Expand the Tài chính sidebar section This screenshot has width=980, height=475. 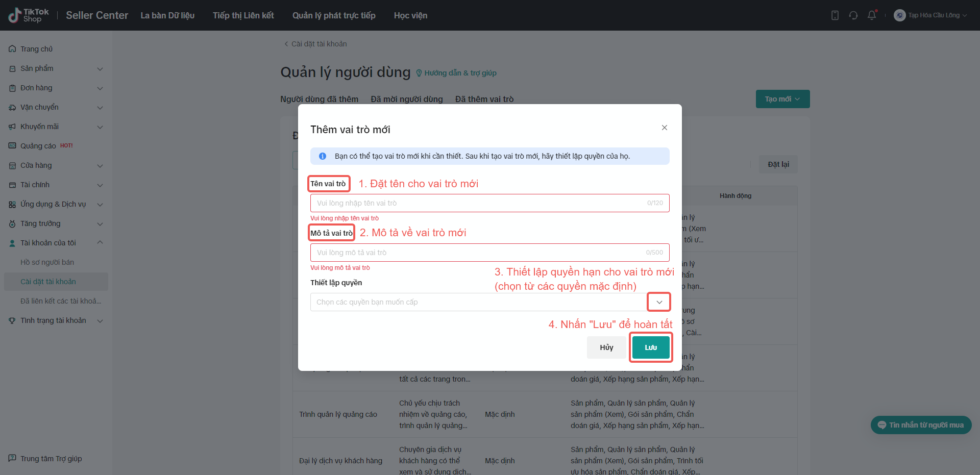tap(100, 185)
